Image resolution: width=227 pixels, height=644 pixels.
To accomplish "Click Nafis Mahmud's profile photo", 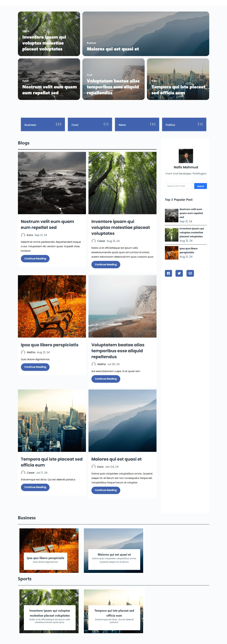I will click(186, 156).
